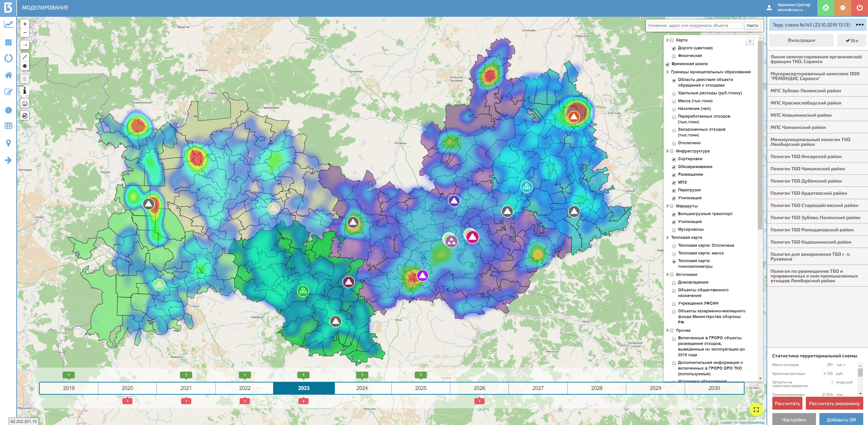Enable the Мусоровозы checkbox
The width and height of the screenshot is (868, 425).
click(674, 230)
